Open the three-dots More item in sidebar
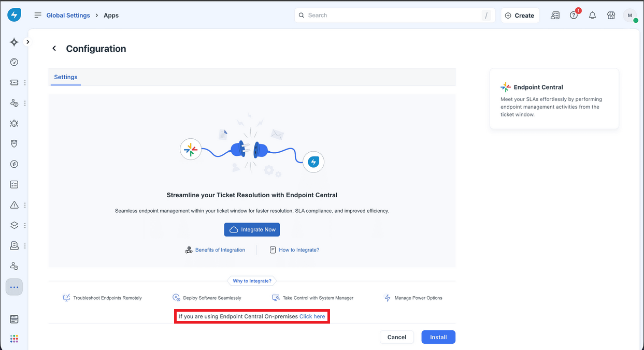 point(14,287)
